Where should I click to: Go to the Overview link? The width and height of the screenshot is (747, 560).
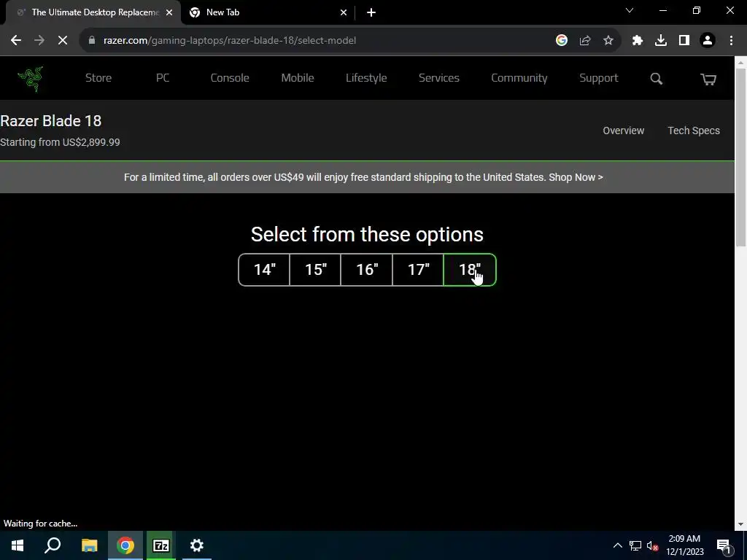pos(623,131)
